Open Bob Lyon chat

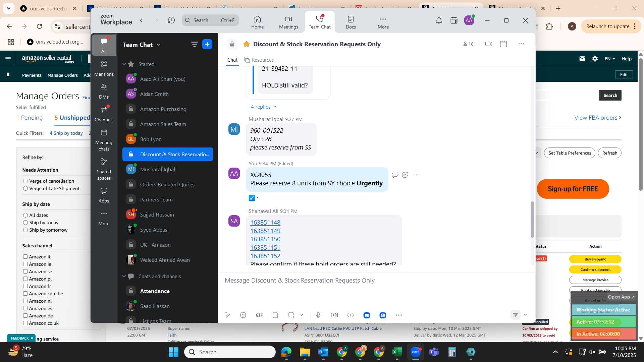(168, 139)
